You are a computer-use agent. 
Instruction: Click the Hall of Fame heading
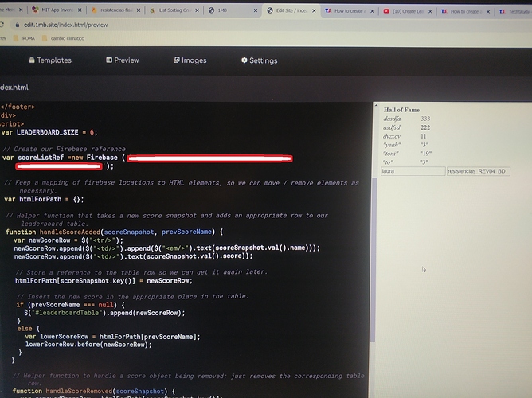401,110
